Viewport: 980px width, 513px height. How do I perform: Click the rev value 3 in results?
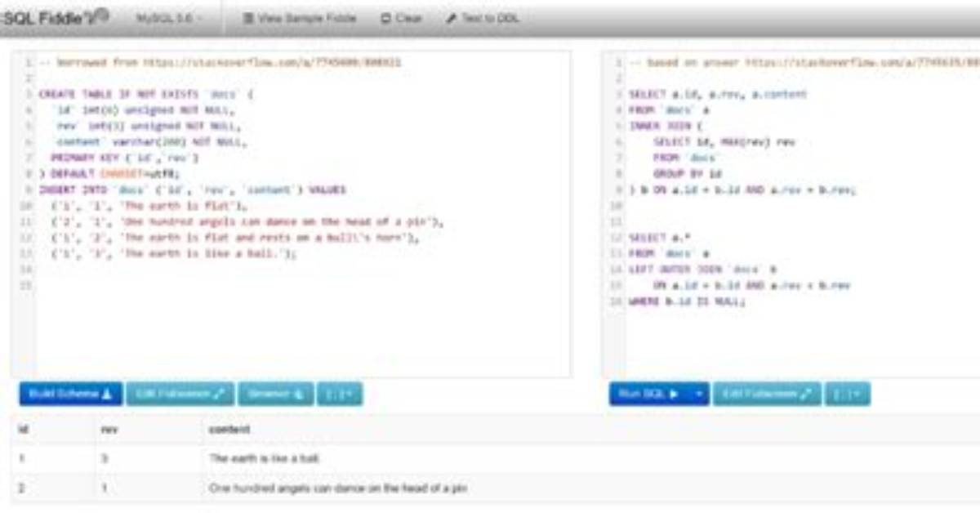[104, 458]
